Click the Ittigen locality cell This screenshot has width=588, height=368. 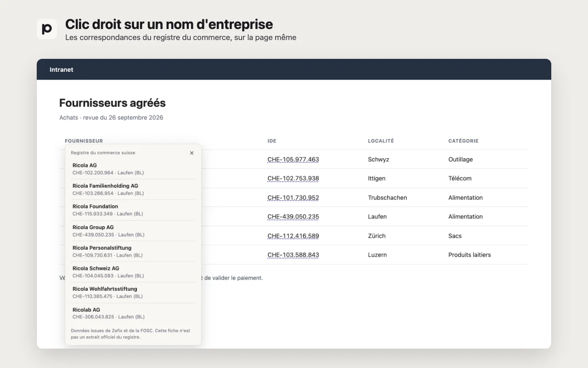377,178
